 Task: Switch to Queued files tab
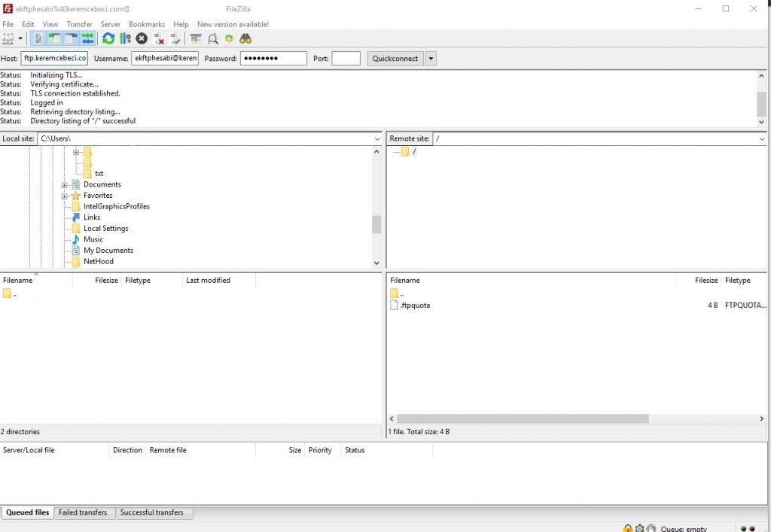[28, 512]
